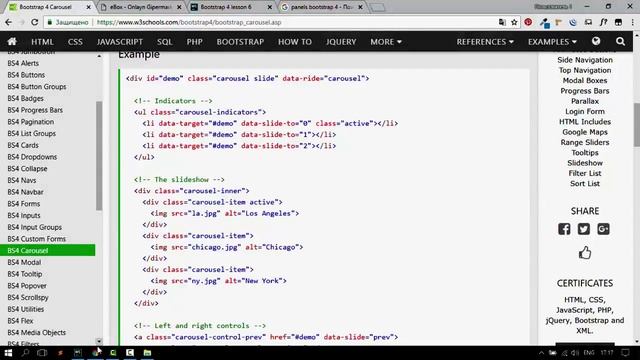
Task: Open Parallax how-to link
Action: click(x=585, y=101)
